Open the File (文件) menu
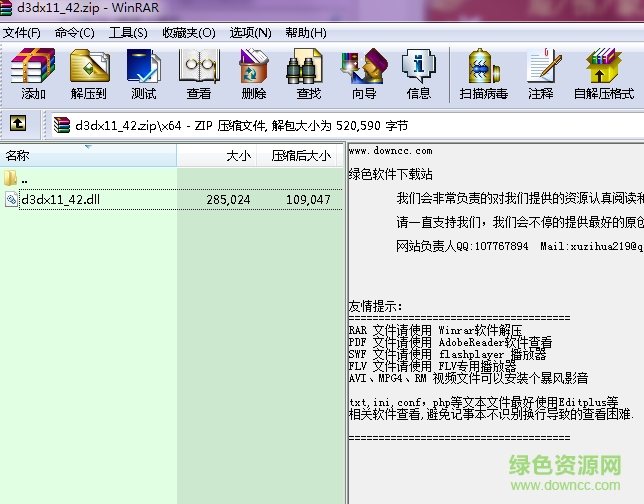The width and height of the screenshot is (644, 504). (22, 32)
